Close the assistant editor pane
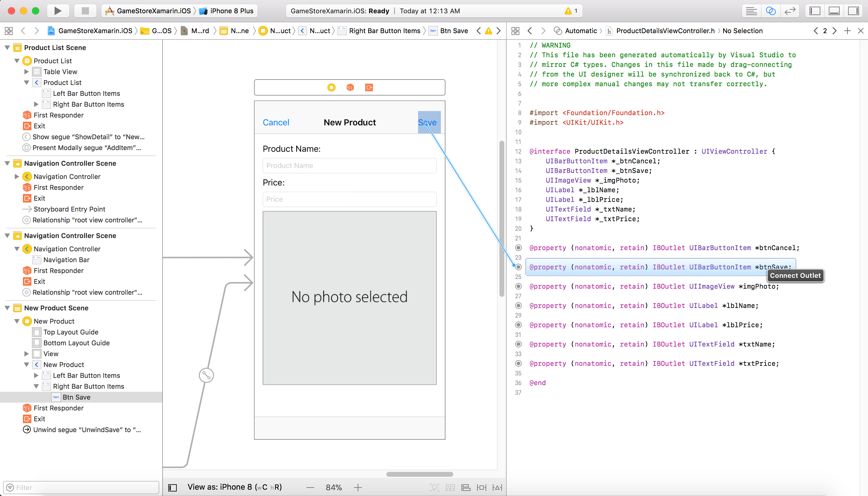 pos(860,31)
